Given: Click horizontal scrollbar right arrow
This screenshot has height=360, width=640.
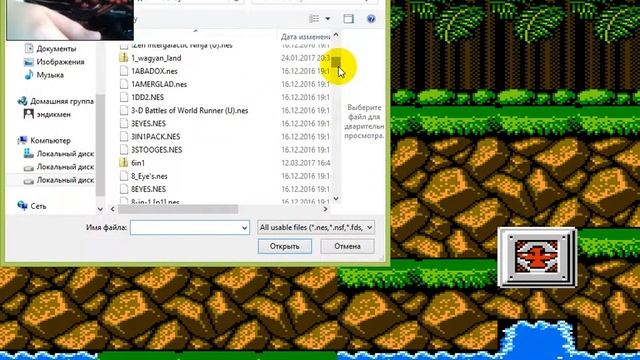Looking at the screenshot, I should 325,209.
